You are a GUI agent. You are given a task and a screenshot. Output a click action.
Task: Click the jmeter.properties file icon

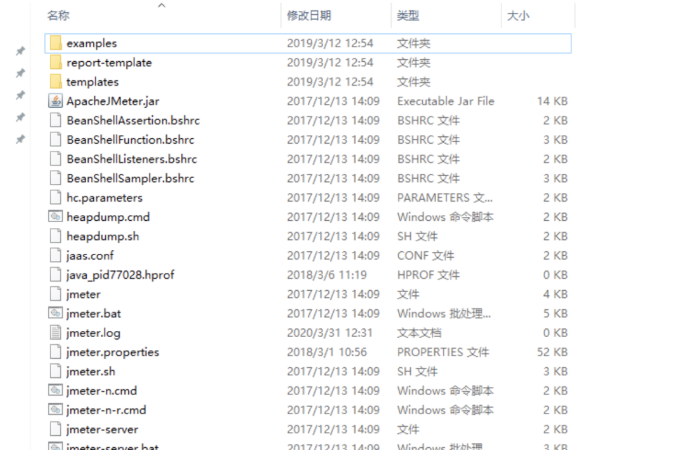[x=55, y=352]
